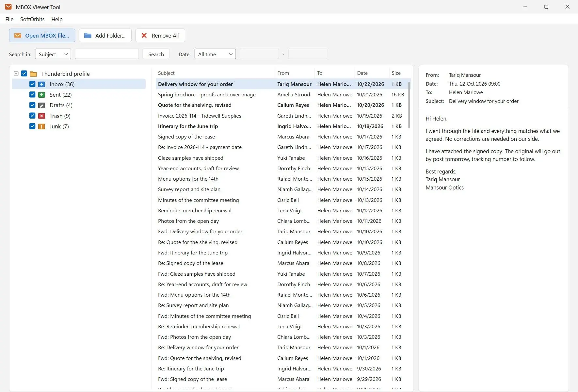
Task: Open the Search in Subject dropdown
Action: [x=53, y=54]
